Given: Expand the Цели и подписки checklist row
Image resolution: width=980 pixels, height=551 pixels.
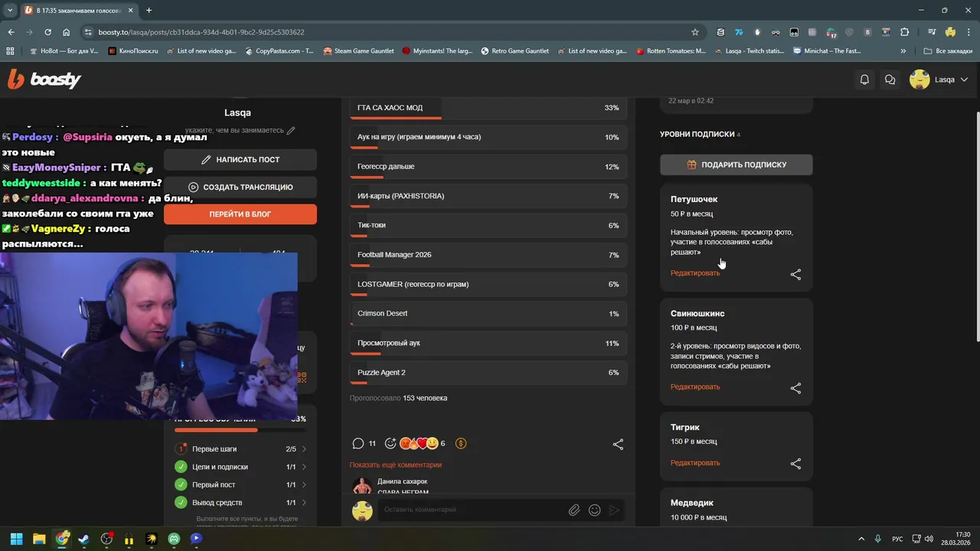Looking at the screenshot, I should [240, 467].
